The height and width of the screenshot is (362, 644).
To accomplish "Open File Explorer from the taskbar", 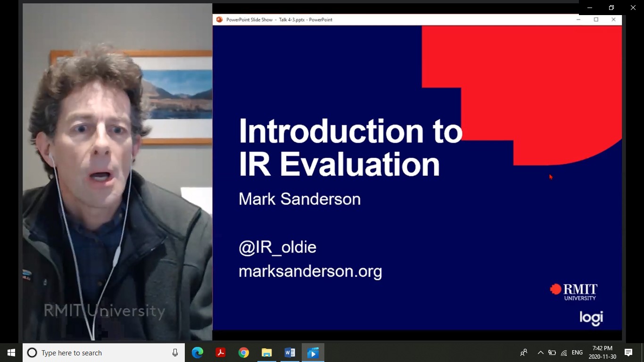I will coord(266,353).
